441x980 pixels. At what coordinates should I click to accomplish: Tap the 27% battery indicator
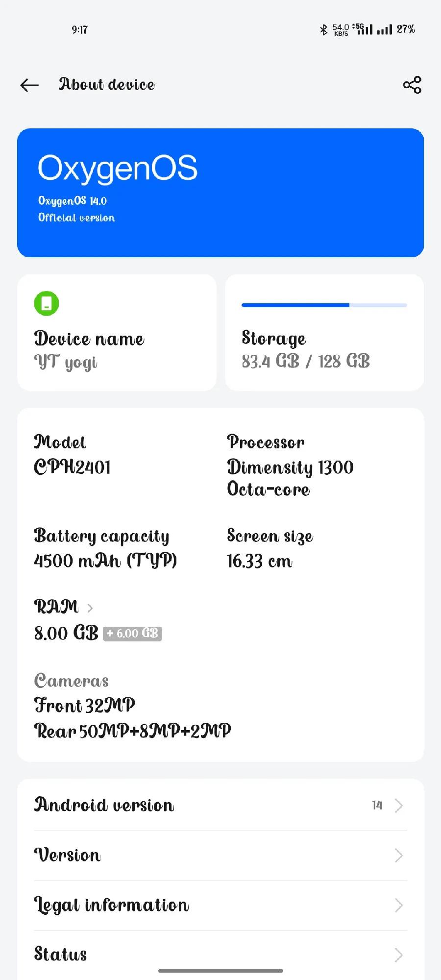coord(406,29)
